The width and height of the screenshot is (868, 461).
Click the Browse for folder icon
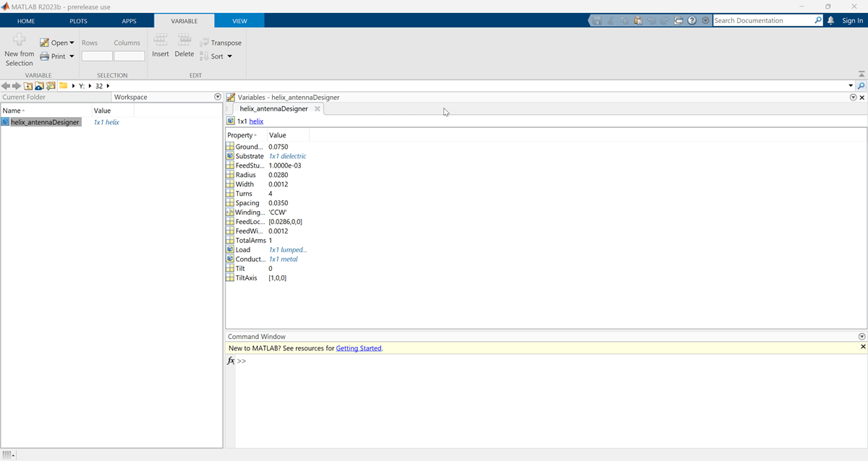pyautogui.click(x=51, y=86)
